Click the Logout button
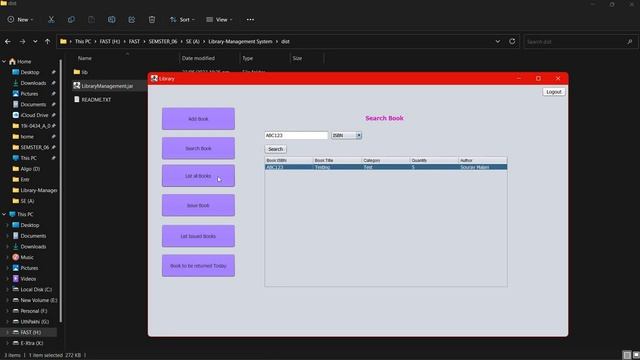Viewport: 640px width, 360px height. [x=554, y=92]
